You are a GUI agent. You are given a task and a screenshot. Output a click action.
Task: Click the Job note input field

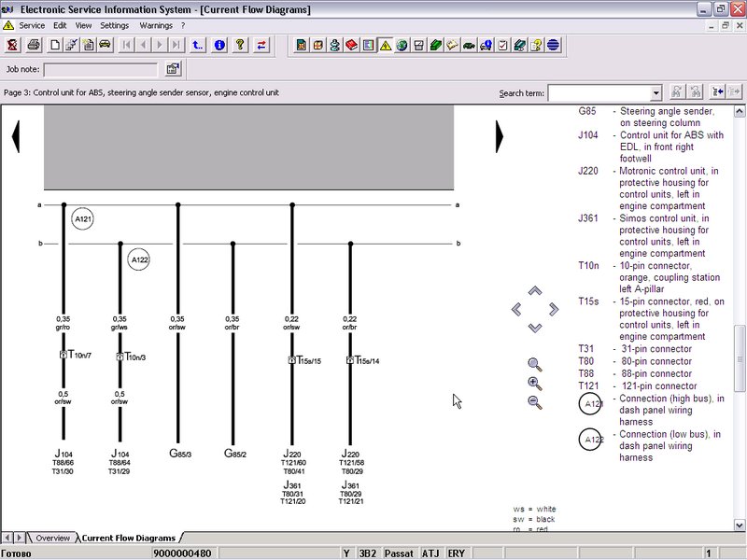[x=101, y=69]
